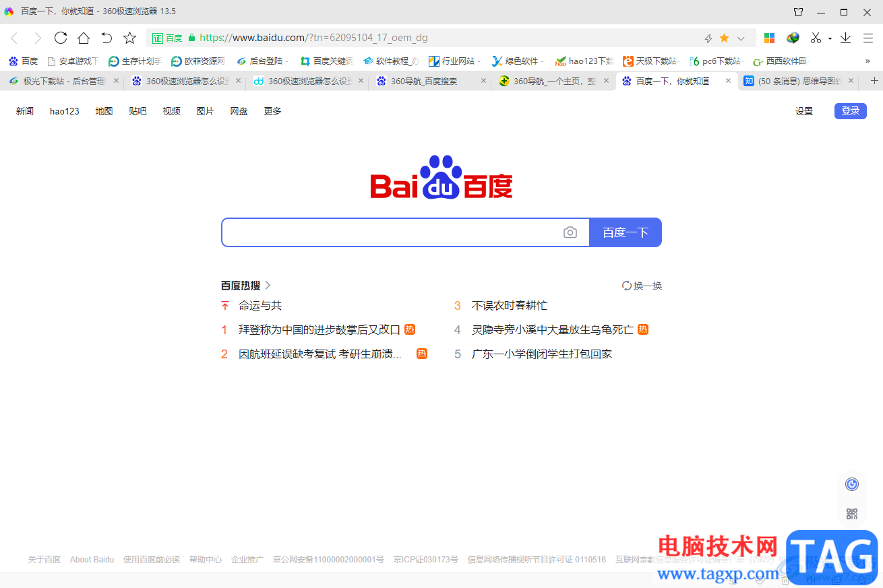Switch to the 极光下载站 - 后台管理 tab
Screen dimensions: 883x588
(x=61, y=81)
